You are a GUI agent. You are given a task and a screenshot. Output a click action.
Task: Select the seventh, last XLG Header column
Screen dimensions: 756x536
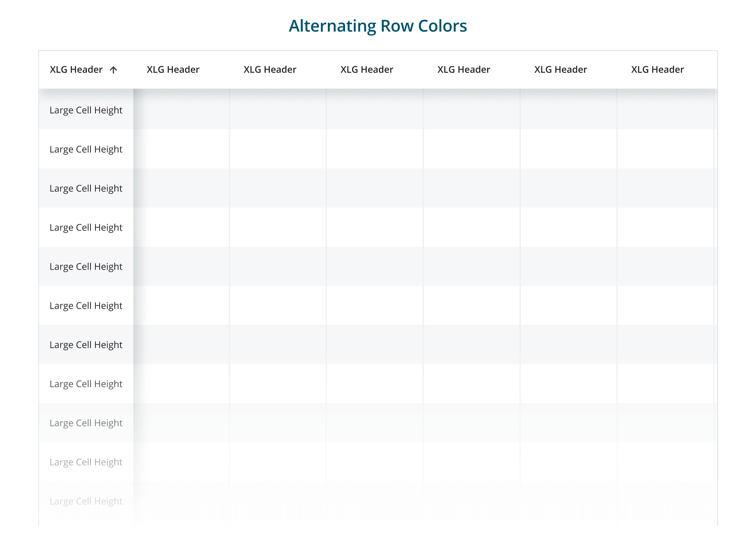tap(657, 70)
